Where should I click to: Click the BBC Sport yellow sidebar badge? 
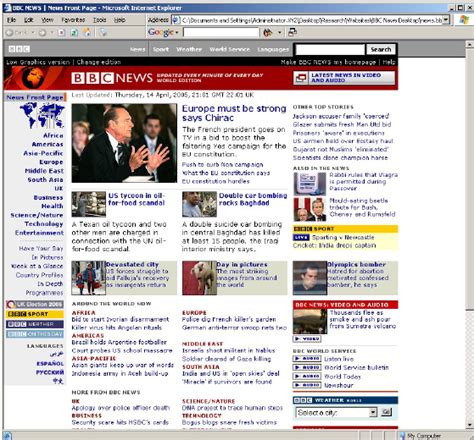[x=35, y=314]
